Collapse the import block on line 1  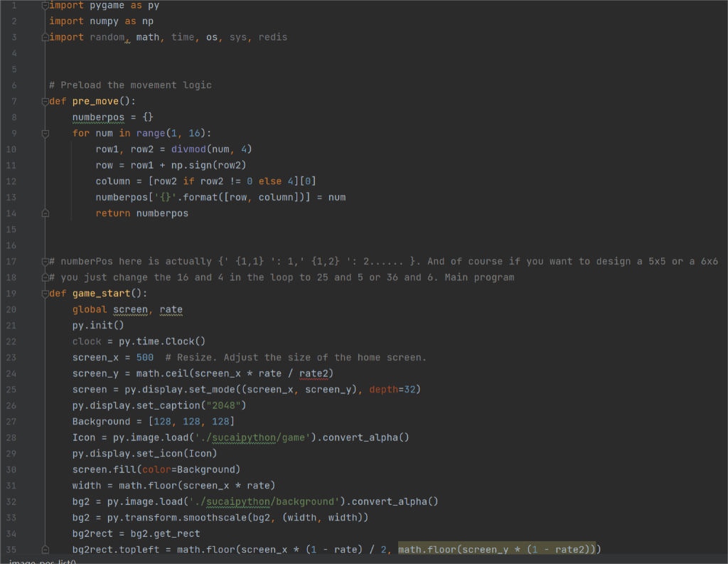point(45,5)
